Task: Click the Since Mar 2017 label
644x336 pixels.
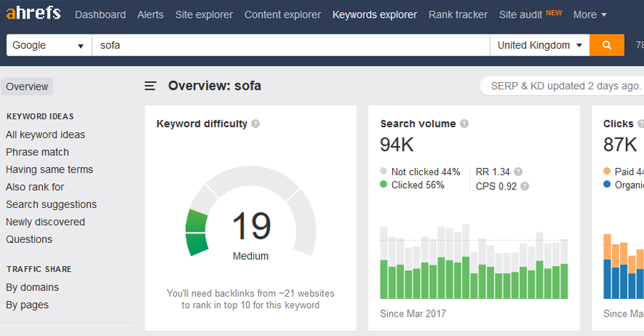Action: pos(413,313)
